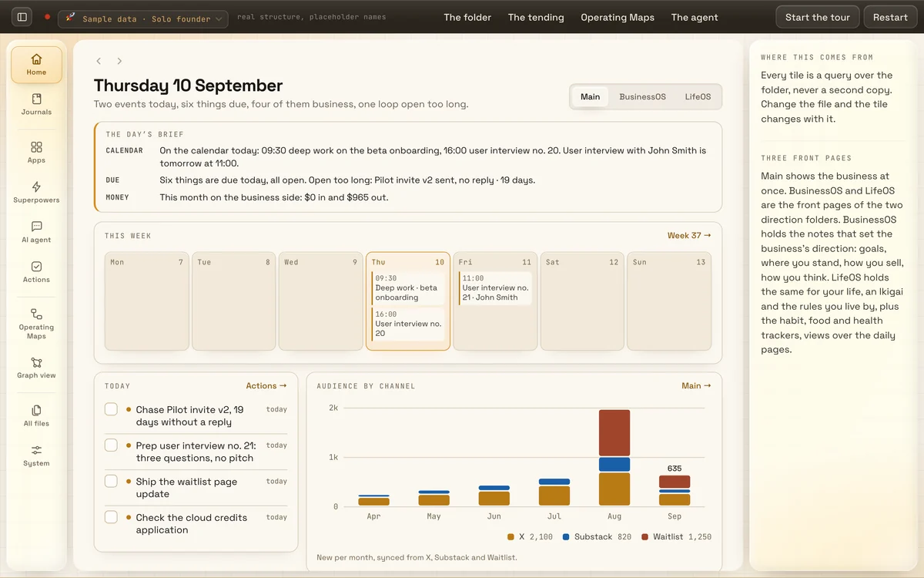Open The tending menu item

[536, 18]
